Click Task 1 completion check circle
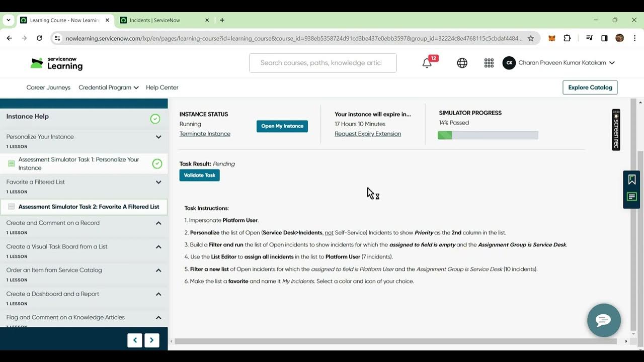Image resolution: width=644 pixels, height=362 pixels. [x=157, y=163]
